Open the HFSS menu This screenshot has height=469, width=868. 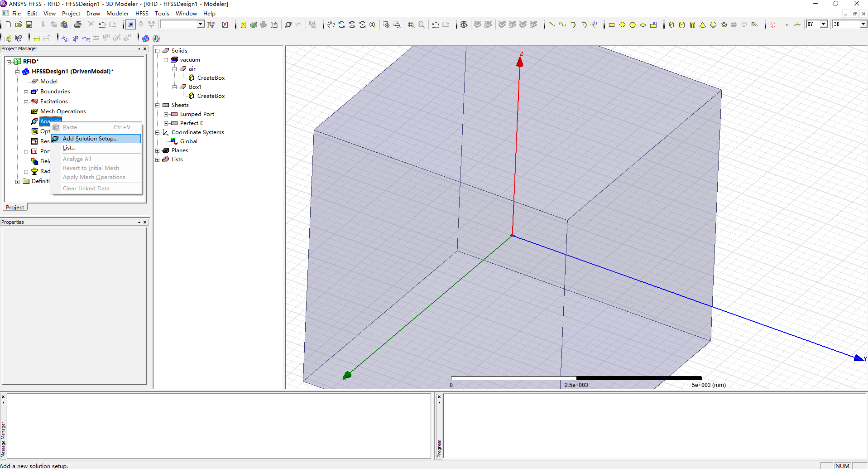coord(142,14)
